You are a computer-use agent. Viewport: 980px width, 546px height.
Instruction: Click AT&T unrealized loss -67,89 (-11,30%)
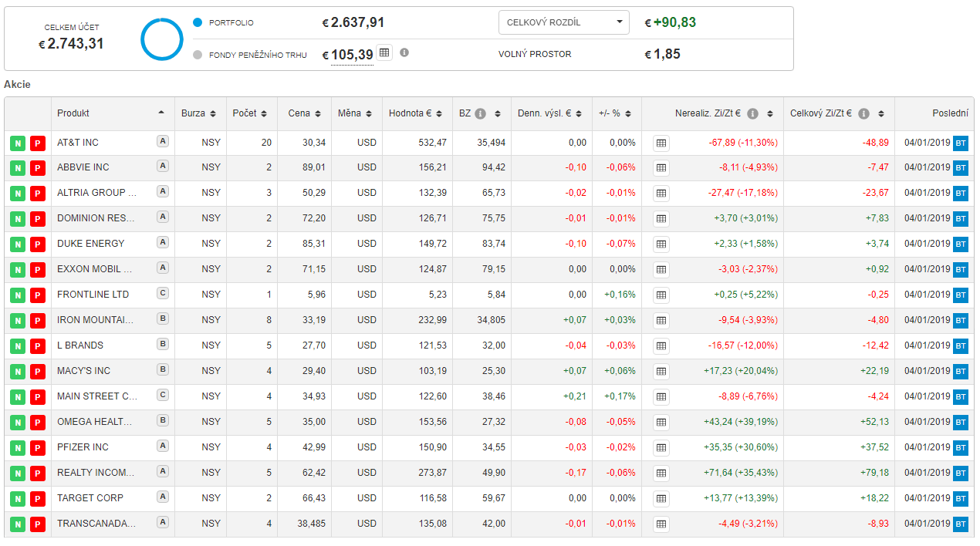[x=743, y=143]
